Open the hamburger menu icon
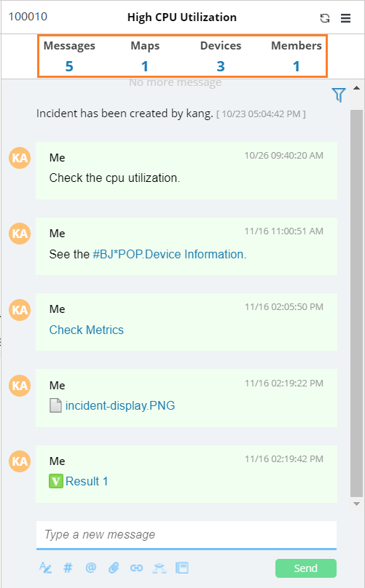The image size is (365, 588). (345, 18)
